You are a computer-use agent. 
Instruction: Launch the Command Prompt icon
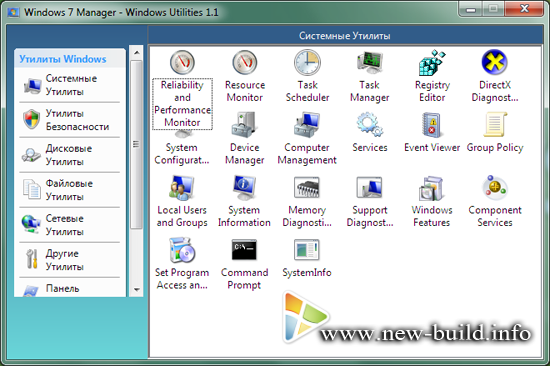coord(244,250)
